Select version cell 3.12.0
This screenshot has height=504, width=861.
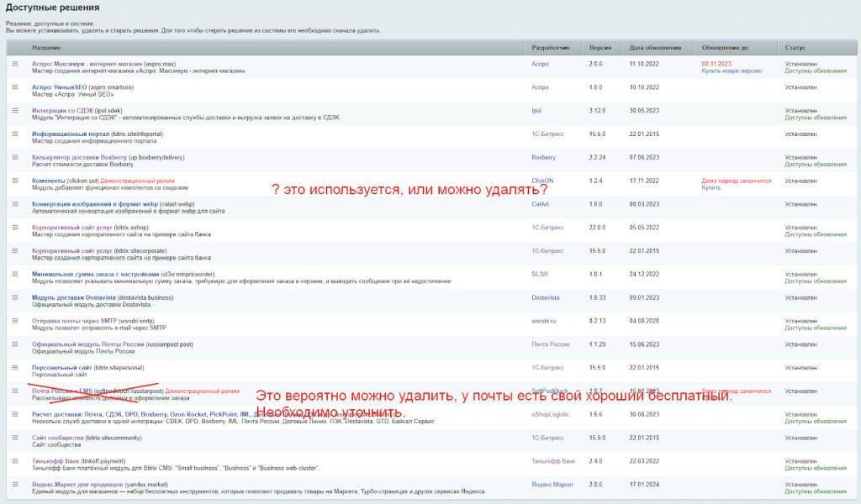[x=597, y=110]
